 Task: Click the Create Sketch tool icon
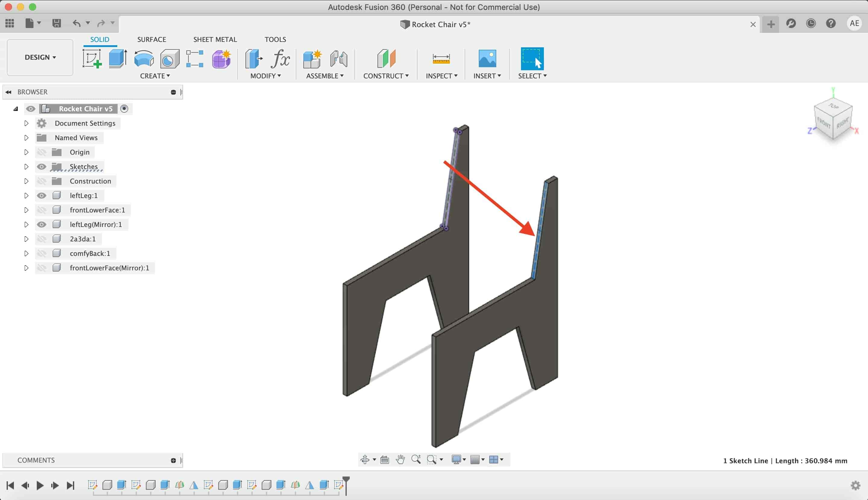click(92, 59)
